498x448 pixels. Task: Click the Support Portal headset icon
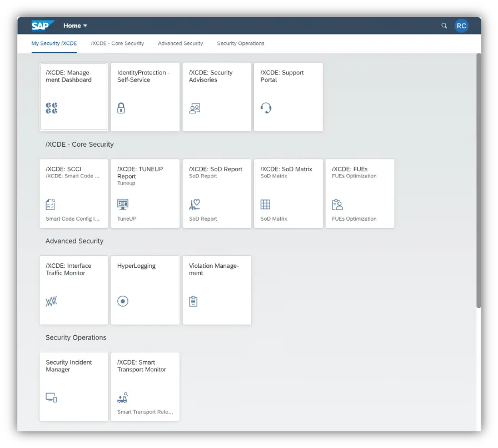click(x=266, y=108)
